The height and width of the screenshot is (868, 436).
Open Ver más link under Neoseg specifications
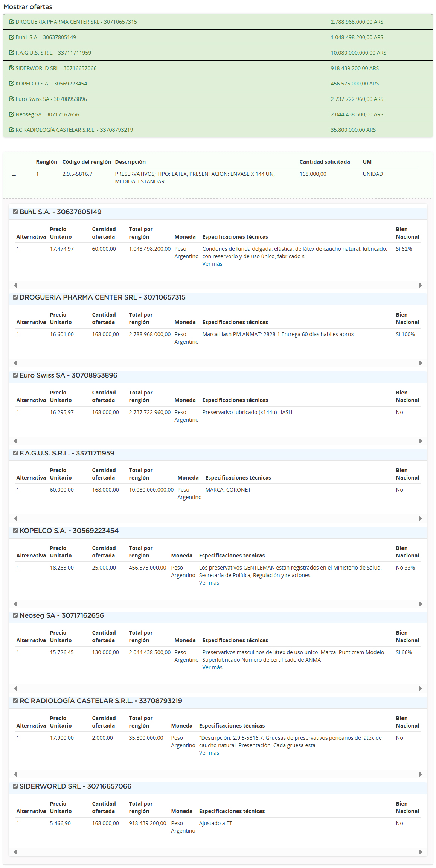(x=212, y=667)
